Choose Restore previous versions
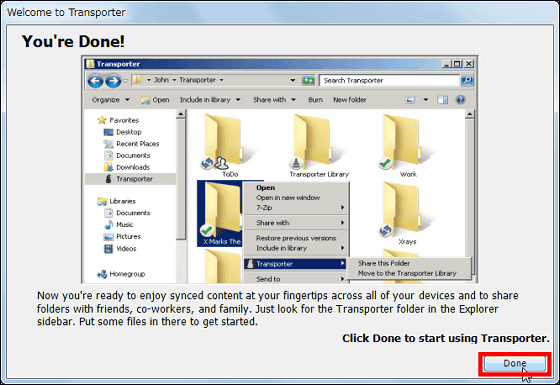 tap(296, 238)
